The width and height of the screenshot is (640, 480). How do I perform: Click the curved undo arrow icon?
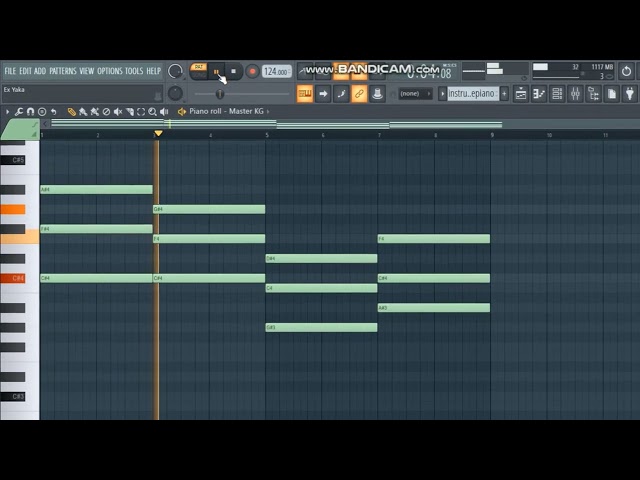(53, 111)
